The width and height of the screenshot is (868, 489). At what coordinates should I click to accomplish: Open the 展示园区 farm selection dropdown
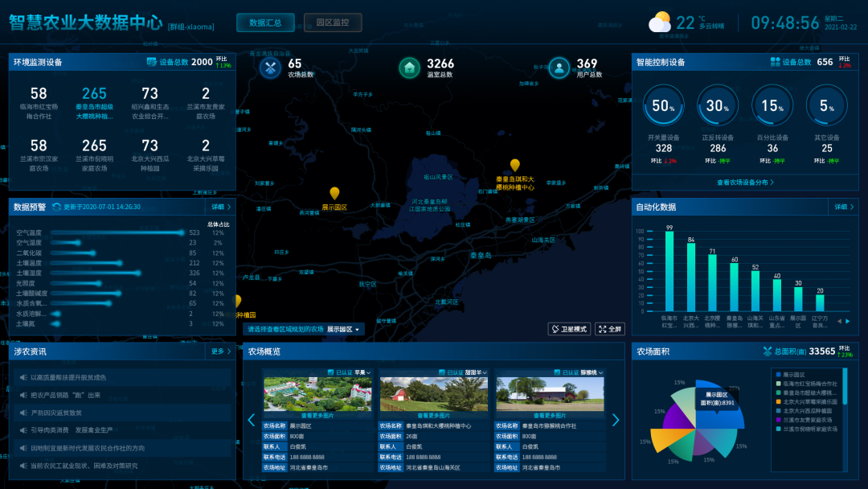pos(346,329)
